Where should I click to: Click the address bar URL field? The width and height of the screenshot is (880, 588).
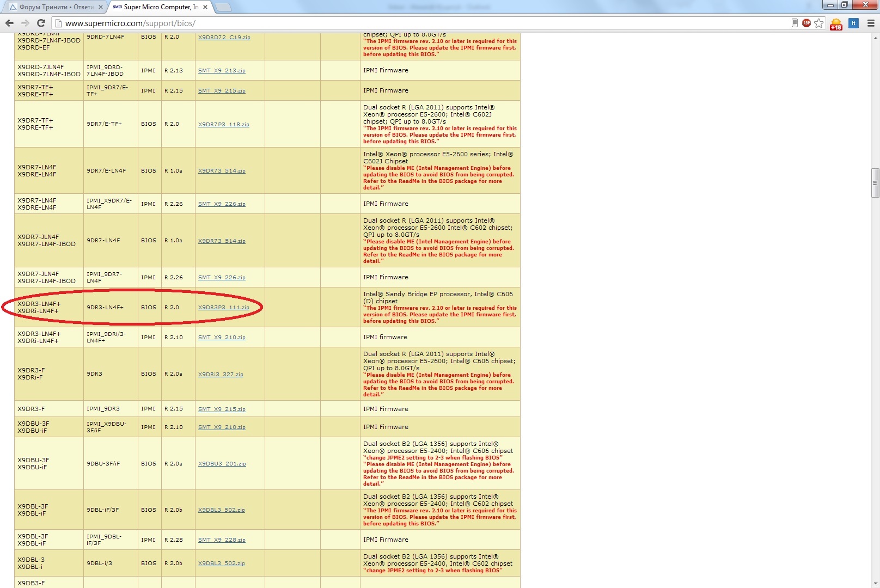pyautogui.click(x=381, y=23)
